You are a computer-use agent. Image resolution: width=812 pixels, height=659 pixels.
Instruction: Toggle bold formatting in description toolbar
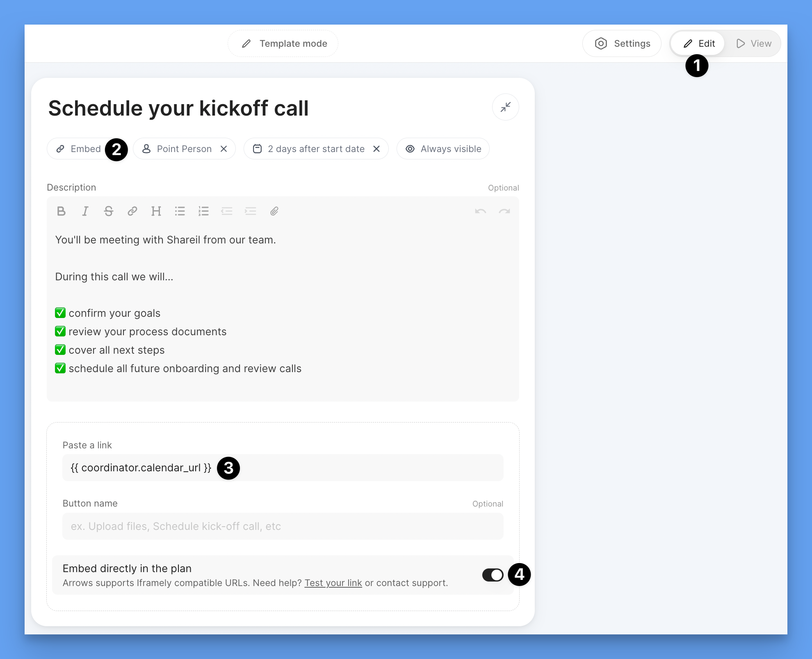pyautogui.click(x=62, y=211)
